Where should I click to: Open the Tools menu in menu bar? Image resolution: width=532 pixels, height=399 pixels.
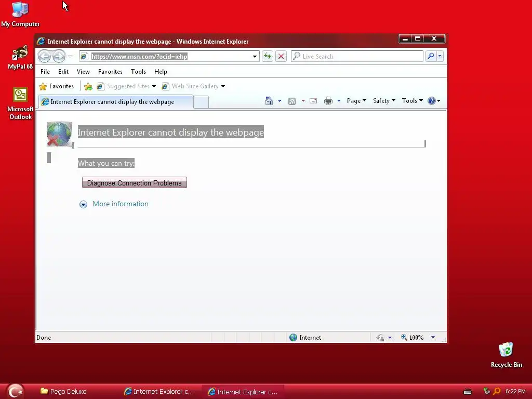138,72
